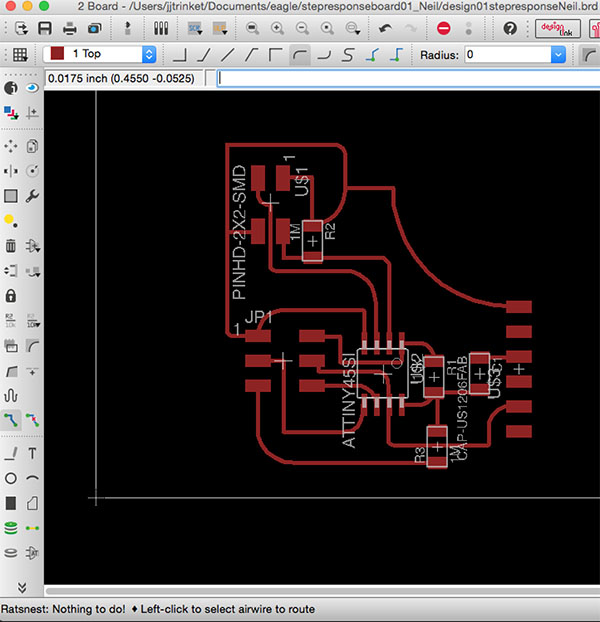The image size is (600, 622).
Task: Select the Route tool in left toolbar
Action: [11, 419]
